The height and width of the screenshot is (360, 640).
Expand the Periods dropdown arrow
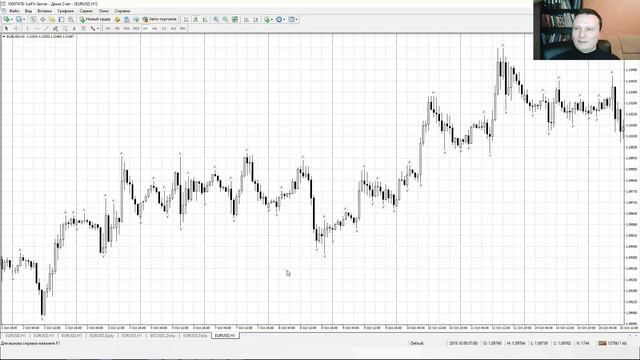tap(284, 19)
